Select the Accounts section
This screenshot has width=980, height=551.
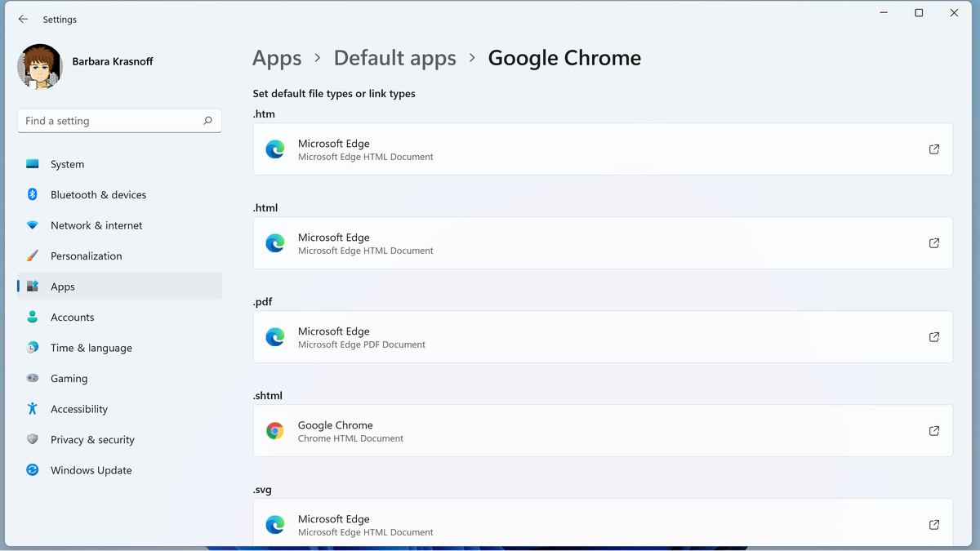pyautogui.click(x=72, y=317)
